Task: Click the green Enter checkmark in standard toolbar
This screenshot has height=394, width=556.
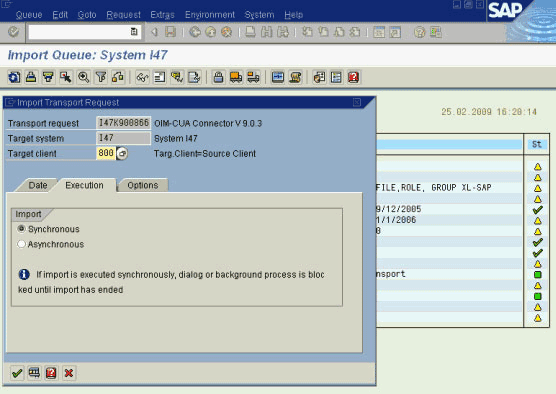Action: [13, 32]
